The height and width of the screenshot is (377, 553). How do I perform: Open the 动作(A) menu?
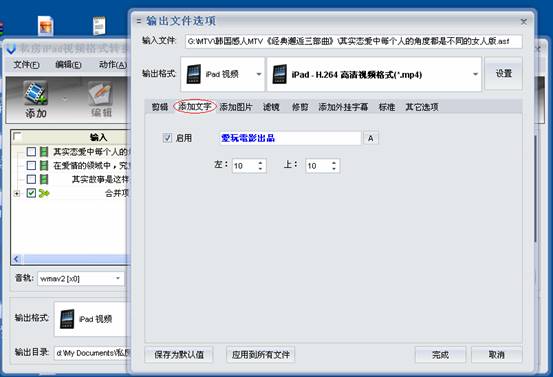[x=113, y=65]
